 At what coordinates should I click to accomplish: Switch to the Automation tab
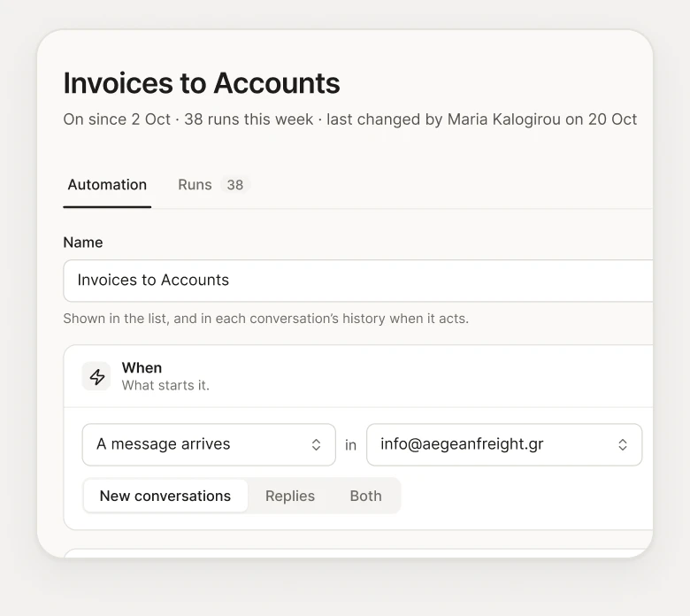click(107, 185)
